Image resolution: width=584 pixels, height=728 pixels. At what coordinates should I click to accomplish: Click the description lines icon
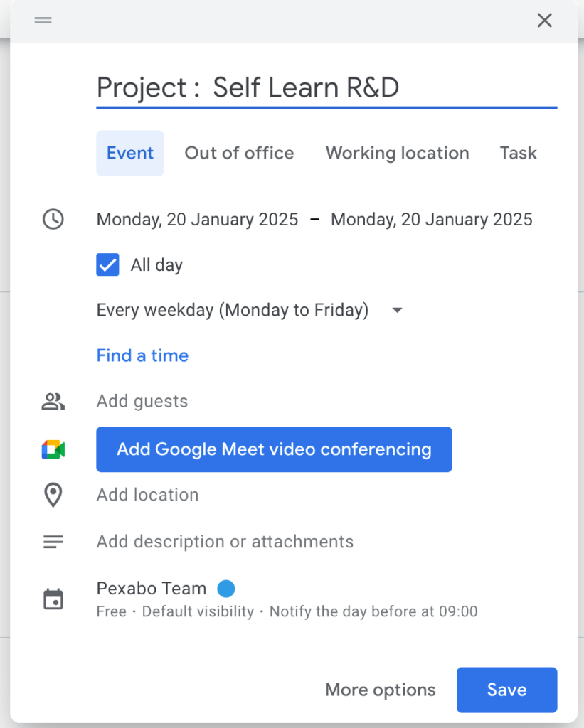(53, 542)
